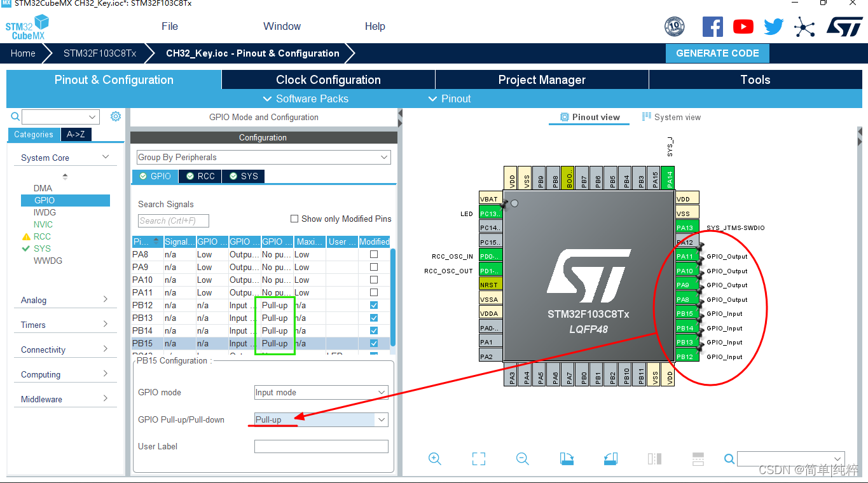Toggle the Modified checkbox for PA10
Screen dimensions: 868x483
[374, 280]
